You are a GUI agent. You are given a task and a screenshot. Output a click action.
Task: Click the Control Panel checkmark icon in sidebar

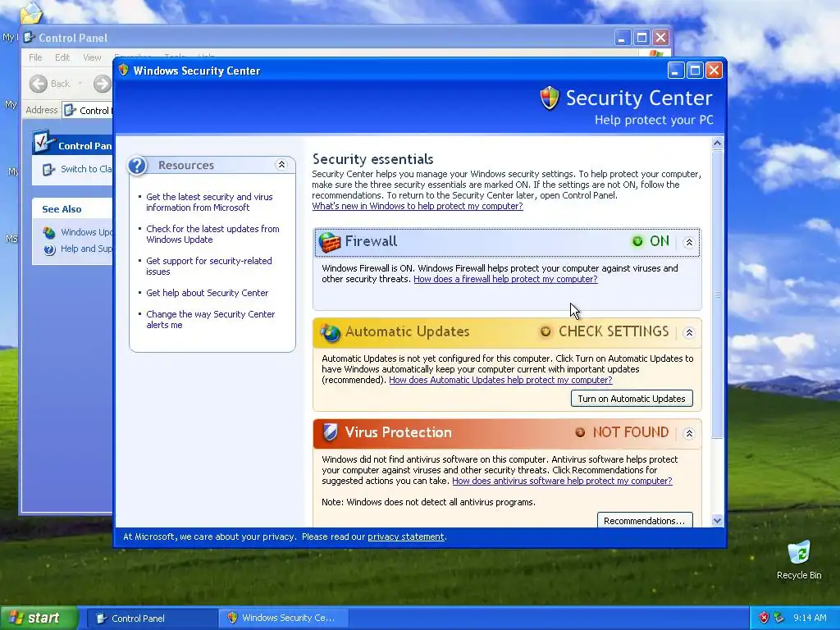click(x=43, y=142)
